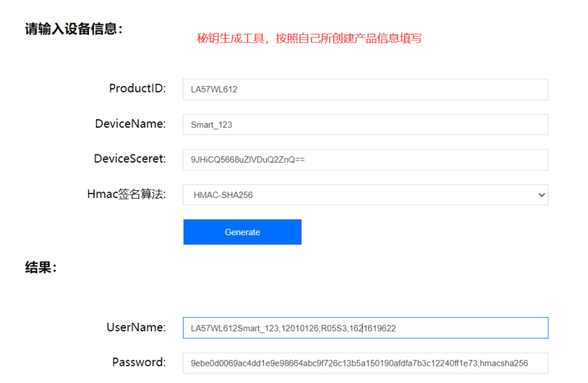This screenshot has height=383, width=588.
Task: Click the Smart_123 value text
Action: point(212,125)
